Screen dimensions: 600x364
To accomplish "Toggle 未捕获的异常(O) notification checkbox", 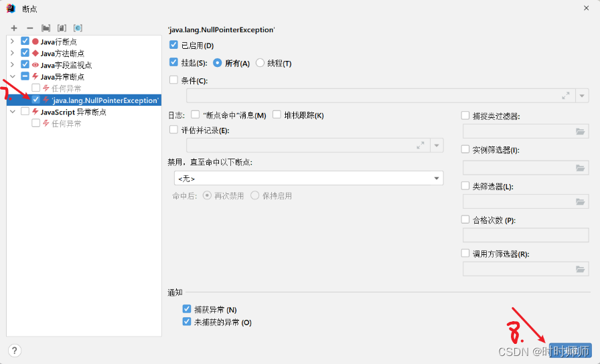I will click(x=187, y=322).
